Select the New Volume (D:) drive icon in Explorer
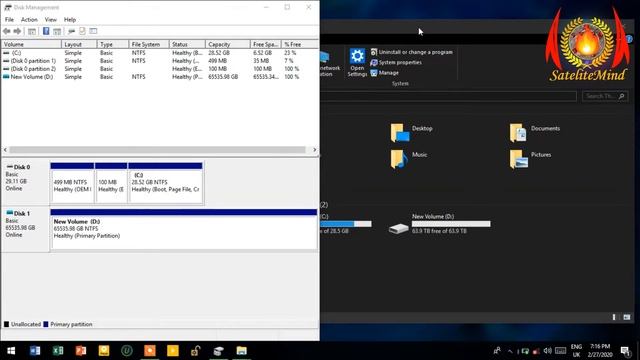This screenshot has width=640, height=360. [398, 228]
